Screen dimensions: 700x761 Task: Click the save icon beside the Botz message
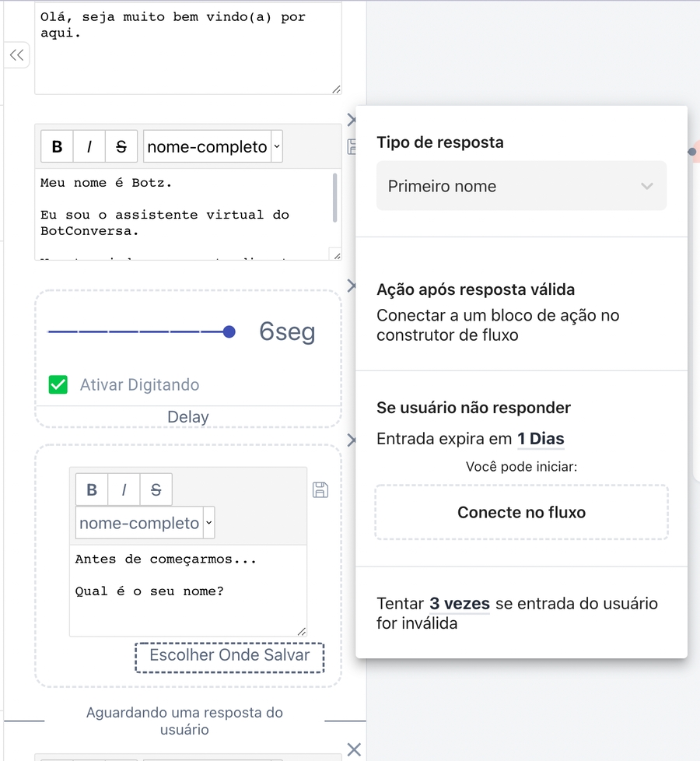pyautogui.click(x=351, y=147)
